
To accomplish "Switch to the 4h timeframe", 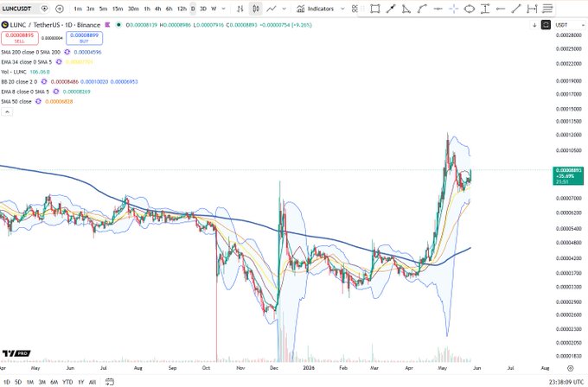I will coord(158,9).
